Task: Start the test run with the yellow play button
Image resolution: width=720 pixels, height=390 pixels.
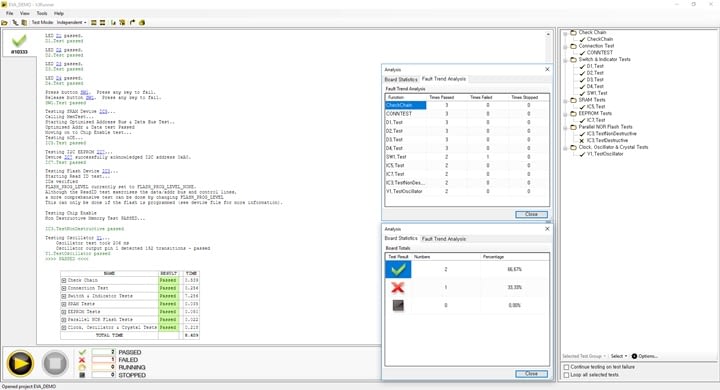Action: click(x=20, y=363)
